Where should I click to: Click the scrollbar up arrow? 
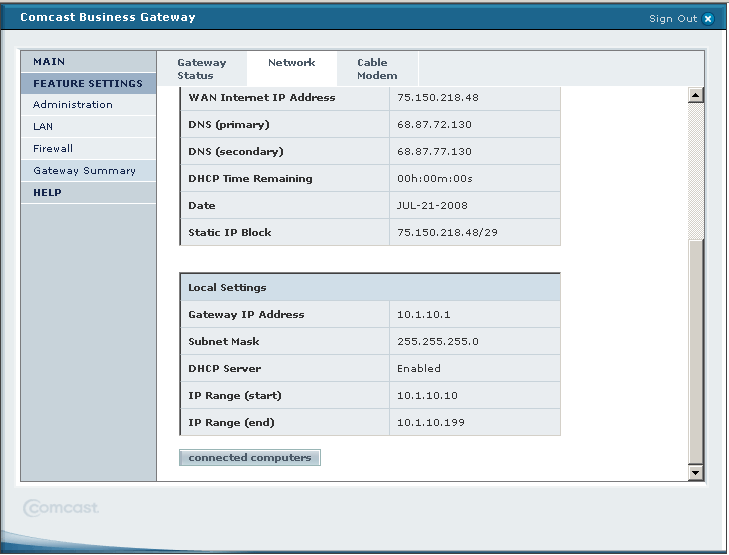(696, 95)
